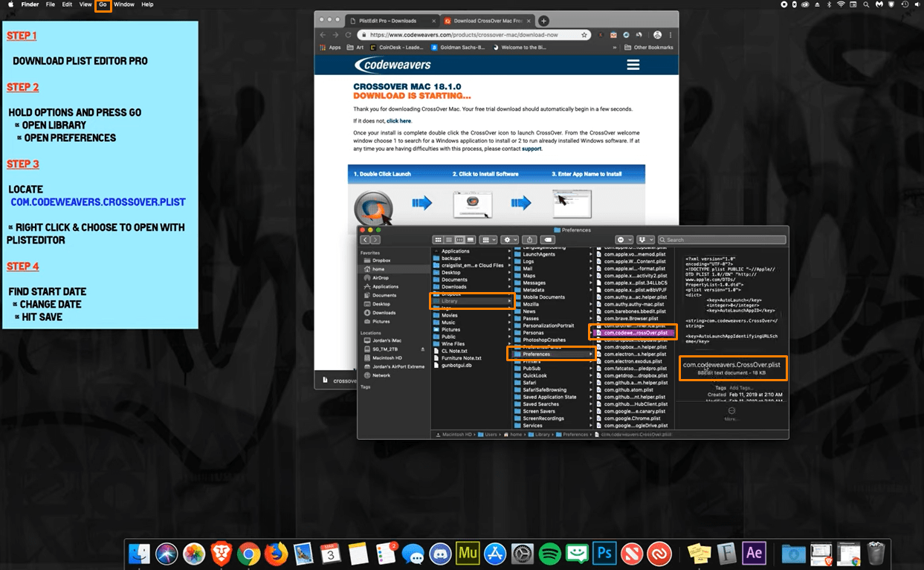
Task: Expand the Saved Application State folder arrow
Action: [x=592, y=397]
